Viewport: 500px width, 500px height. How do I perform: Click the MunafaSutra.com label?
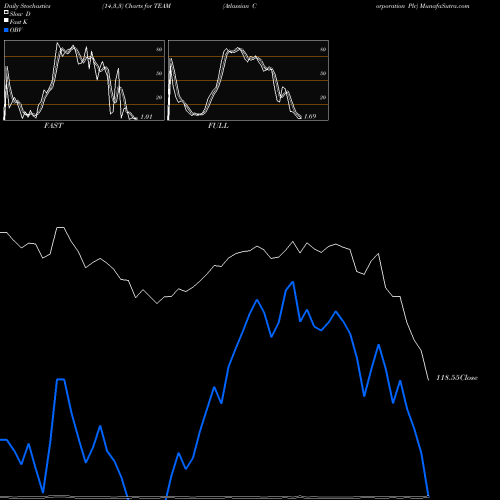tap(445, 6)
